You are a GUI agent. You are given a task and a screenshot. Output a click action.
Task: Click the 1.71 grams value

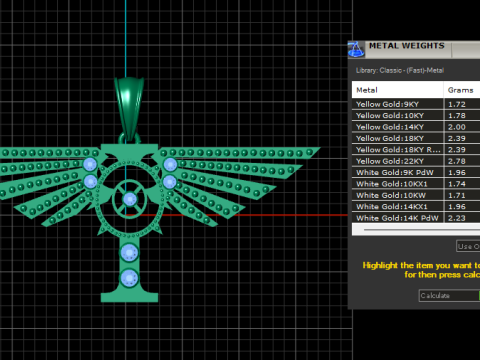(457, 195)
